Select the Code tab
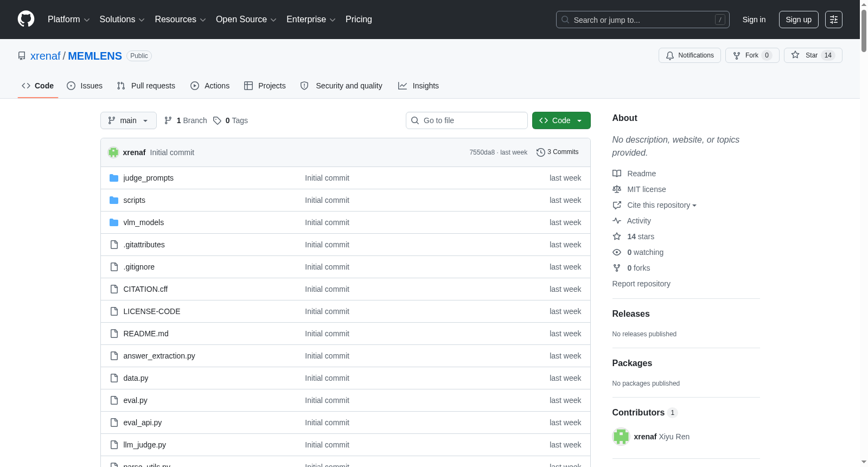The width and height of the screenshot is (868, 467). coord(38,86)
